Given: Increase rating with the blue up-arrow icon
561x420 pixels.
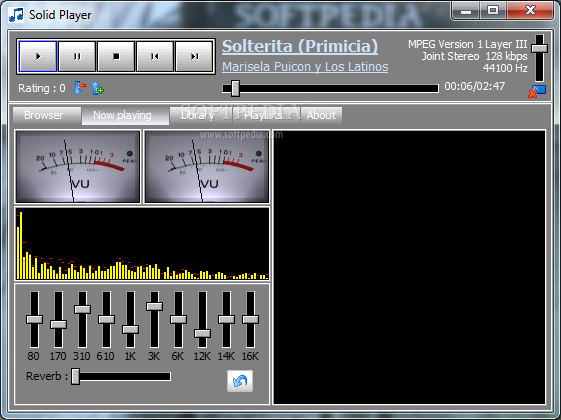Looking at the screenshot, I should tap(97, 88).
